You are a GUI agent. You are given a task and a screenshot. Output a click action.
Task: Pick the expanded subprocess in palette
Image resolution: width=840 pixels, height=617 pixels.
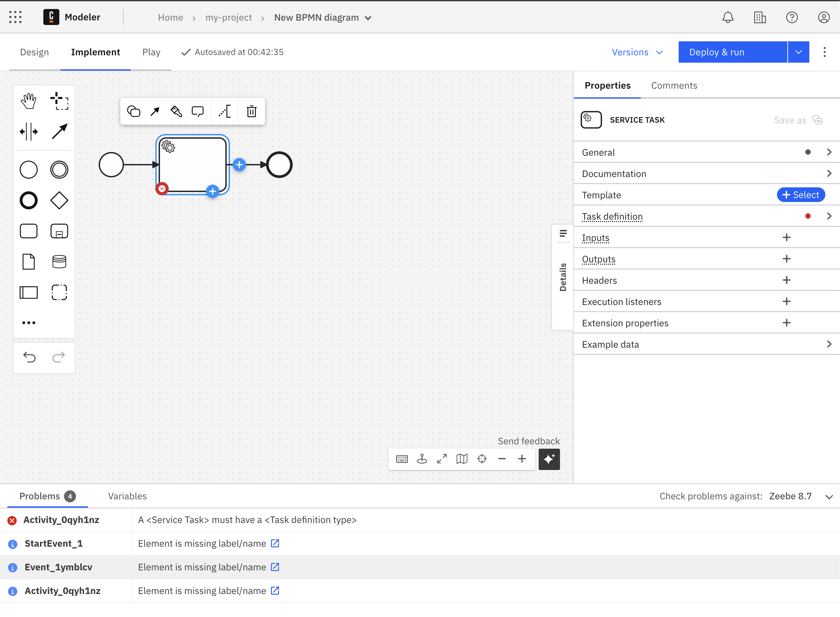click(59, 231)
